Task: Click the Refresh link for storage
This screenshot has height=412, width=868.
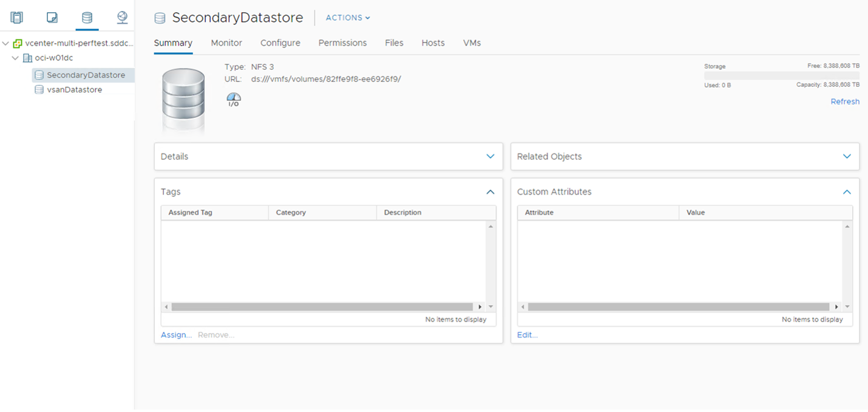Action: (844, 101)
